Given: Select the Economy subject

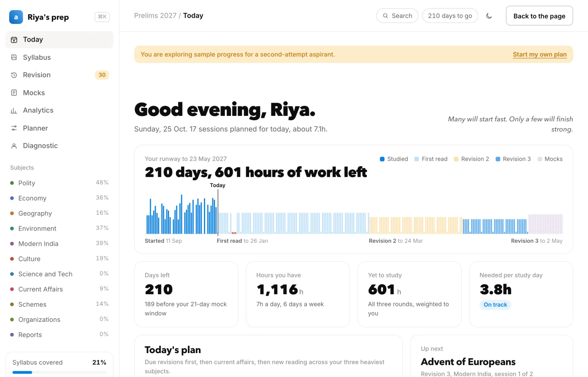Looking at the screenshot, I should pyautogui.click(x=60, y=198).
